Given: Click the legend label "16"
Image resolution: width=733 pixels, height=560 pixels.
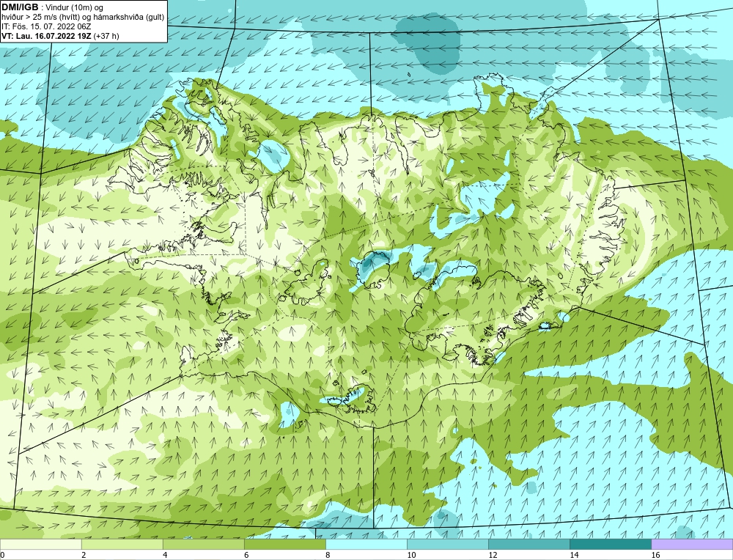Looking at the screenshot, I should point(655,555).
